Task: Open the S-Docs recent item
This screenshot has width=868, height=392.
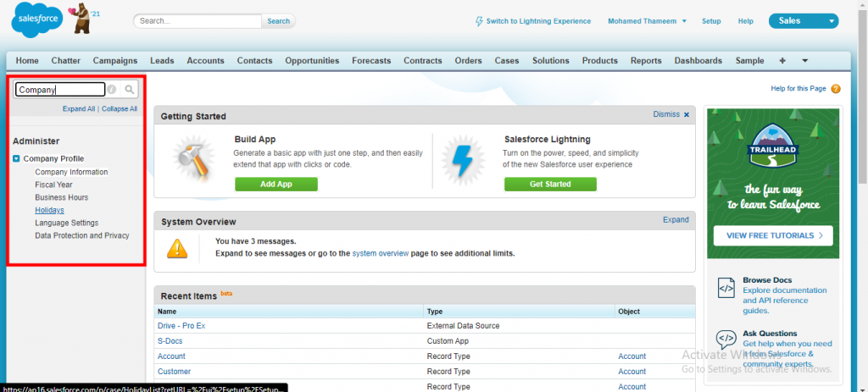Action: coord(170,341)
